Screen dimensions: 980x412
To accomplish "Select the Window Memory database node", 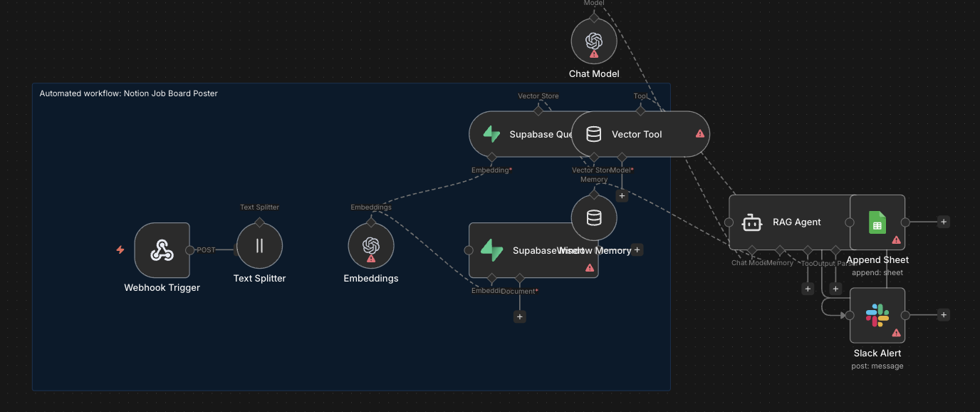I will 594,217.
